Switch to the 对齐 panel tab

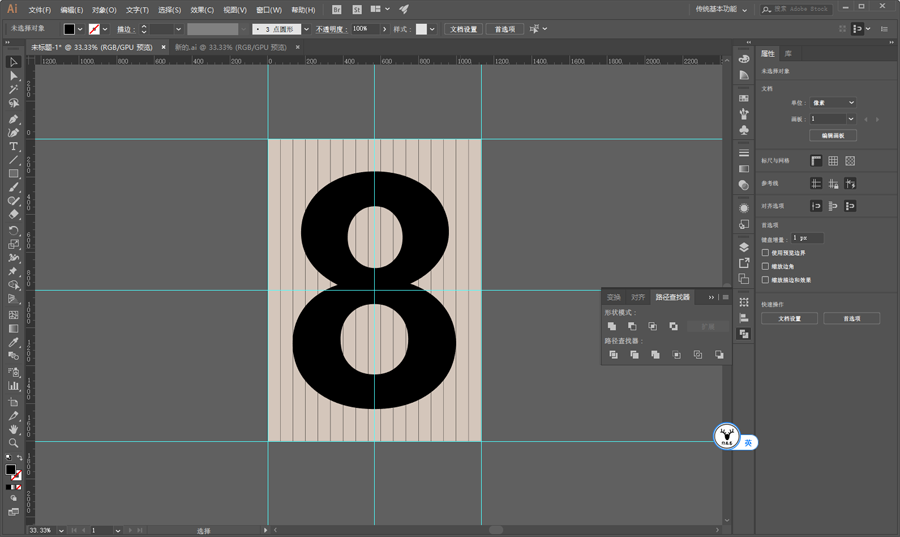click(638, 297)
